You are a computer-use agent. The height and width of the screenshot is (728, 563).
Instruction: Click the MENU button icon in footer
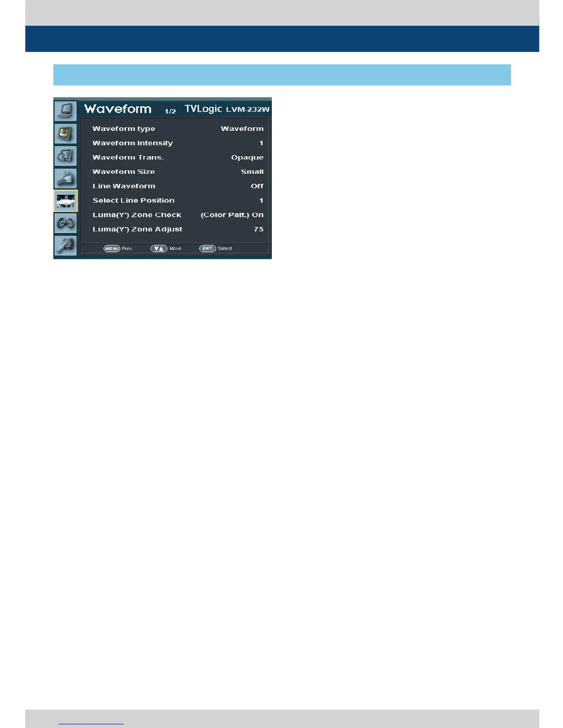pos(112,248)
